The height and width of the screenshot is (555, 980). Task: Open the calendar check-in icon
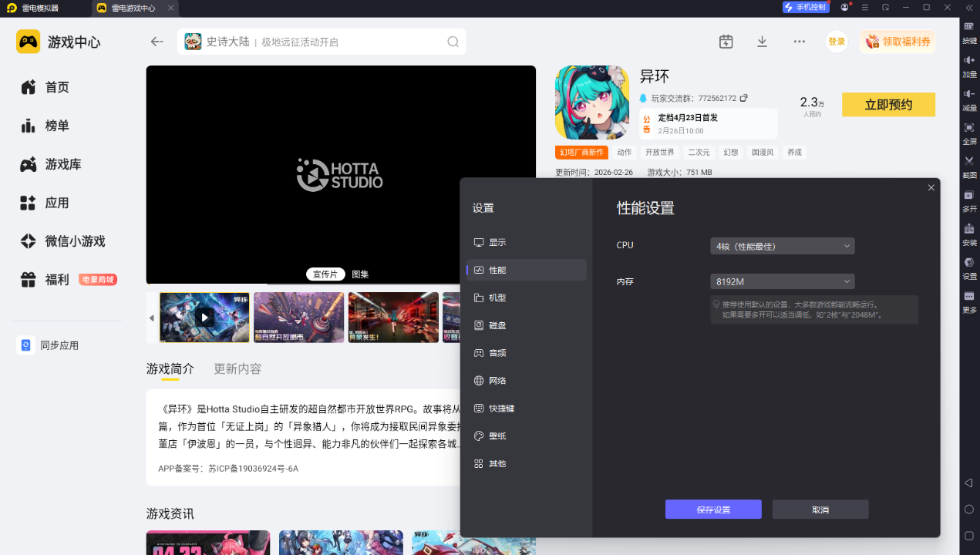(726, 42)
